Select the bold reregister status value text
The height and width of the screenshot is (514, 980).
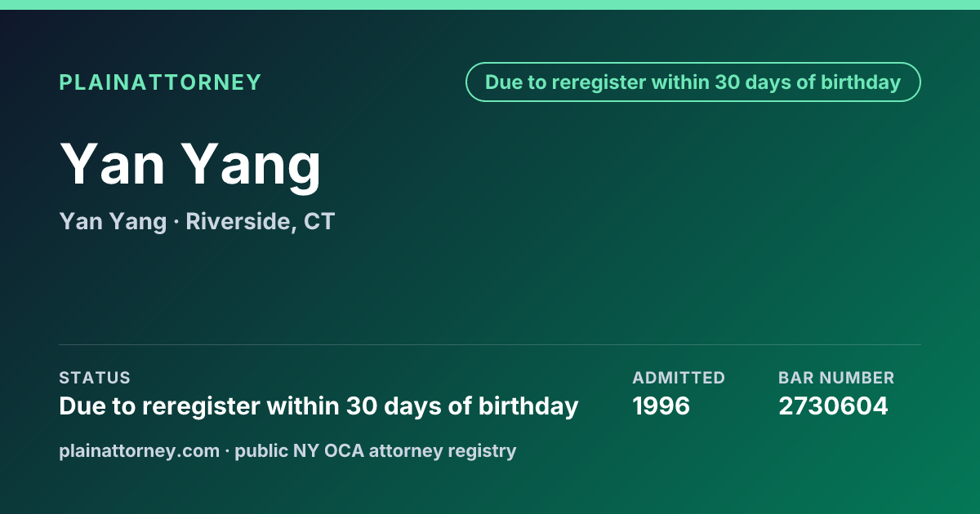coord(318,405)
